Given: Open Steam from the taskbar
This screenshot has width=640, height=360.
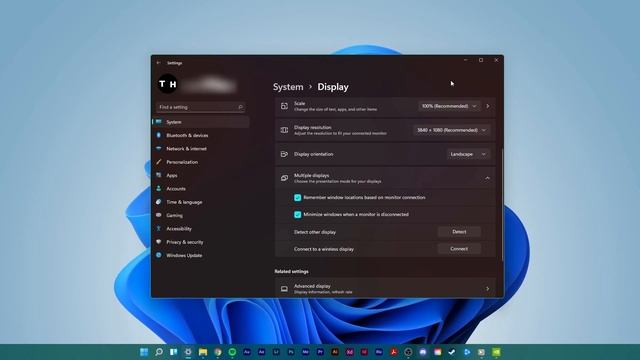Looking at the screenshot, I should click(452, 352).
